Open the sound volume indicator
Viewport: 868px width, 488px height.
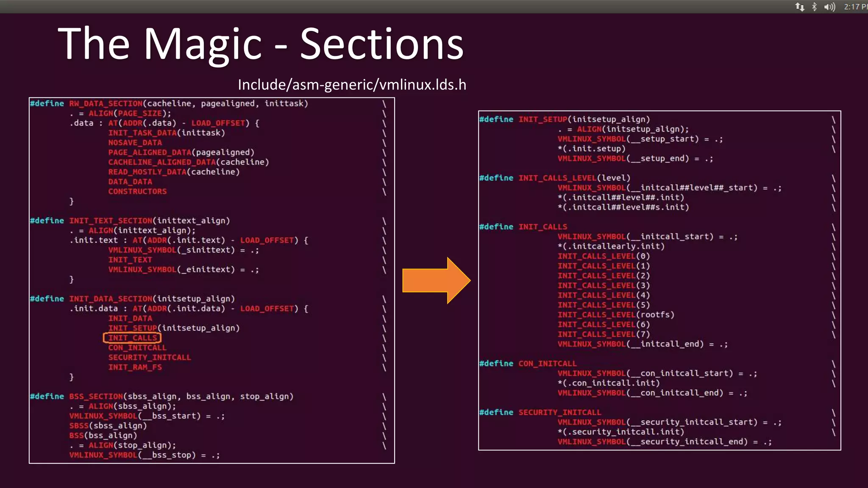(x=829, y=7)
